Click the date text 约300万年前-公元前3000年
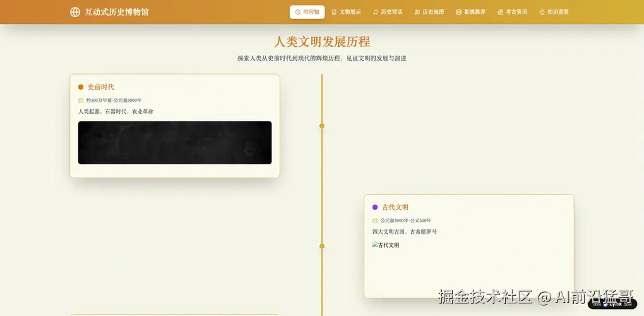The height and width of the screenshot is (316, 644). (x=114, y=100)
